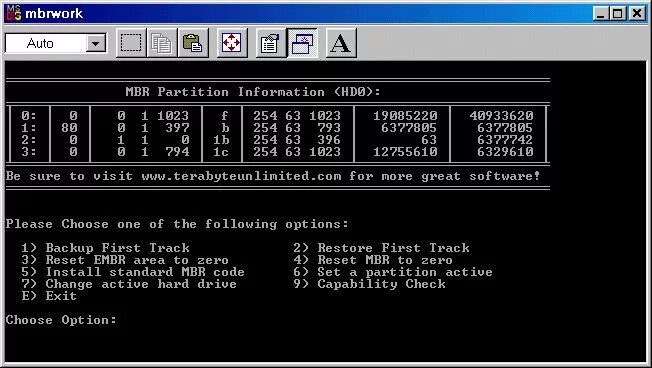Click the MS-DOS icon in the title bar

(x=13, y=13)
